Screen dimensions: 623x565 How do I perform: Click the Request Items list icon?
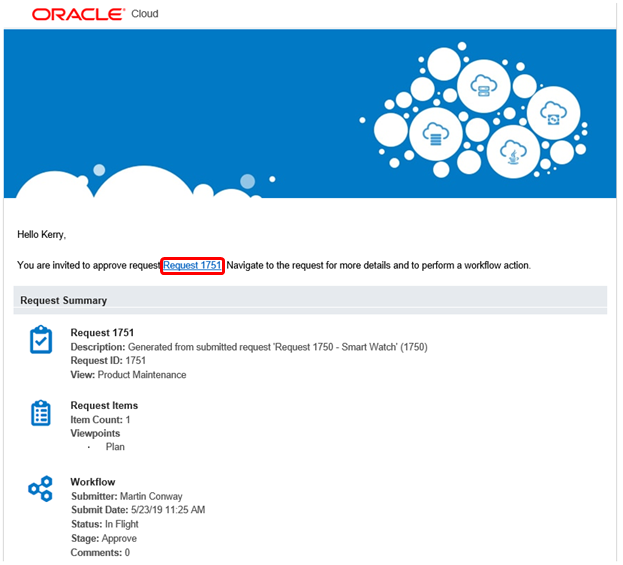pos(41,413)
